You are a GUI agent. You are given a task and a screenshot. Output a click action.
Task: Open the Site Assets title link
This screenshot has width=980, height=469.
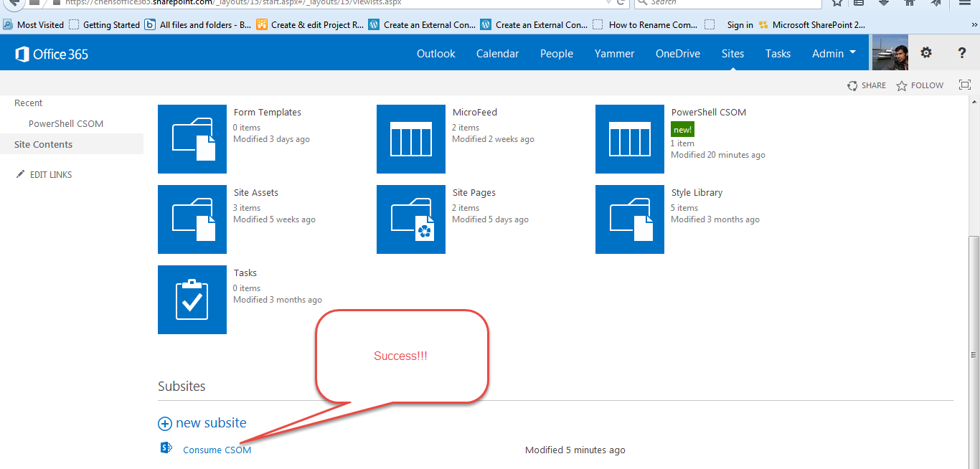[256, 193]
